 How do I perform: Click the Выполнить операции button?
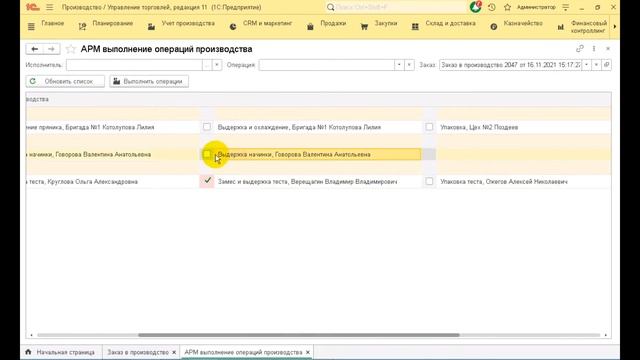149,81
